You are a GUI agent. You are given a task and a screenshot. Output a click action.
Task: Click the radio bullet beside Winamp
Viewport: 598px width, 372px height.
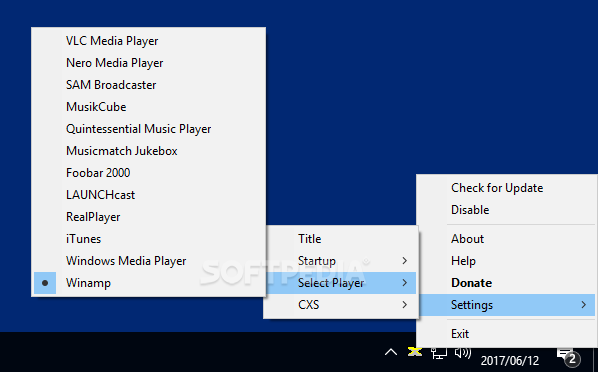pyautogui.click(x=45, y=283)
